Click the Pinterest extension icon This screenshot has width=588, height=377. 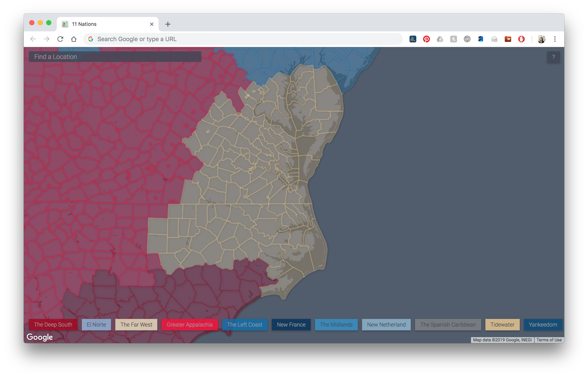click(x=426, y=39)
